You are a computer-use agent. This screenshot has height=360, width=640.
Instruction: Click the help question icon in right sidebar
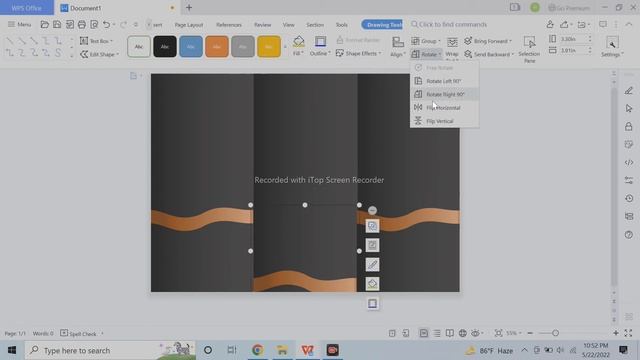[x=629, y=235]
